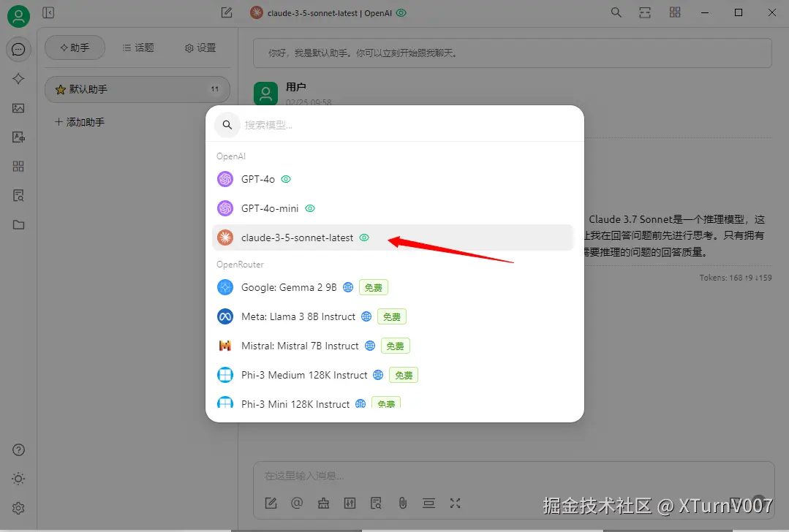The width and height of the screenshot is (789, 532).
Task: Click the new topic icon in input toolbar
Action: tap(271, 503)
